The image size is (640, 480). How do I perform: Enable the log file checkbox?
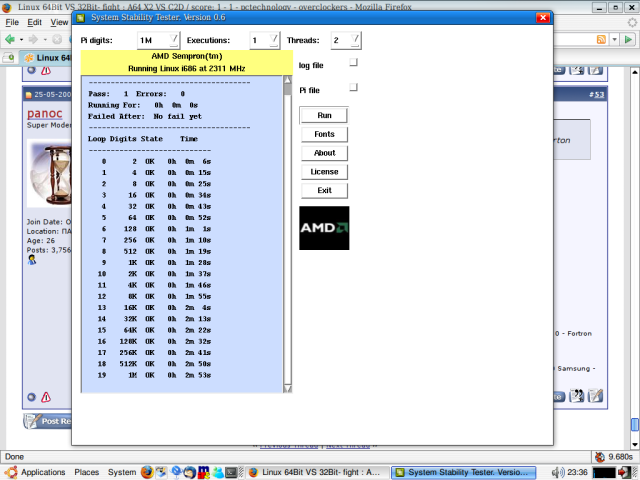point(353,62)
